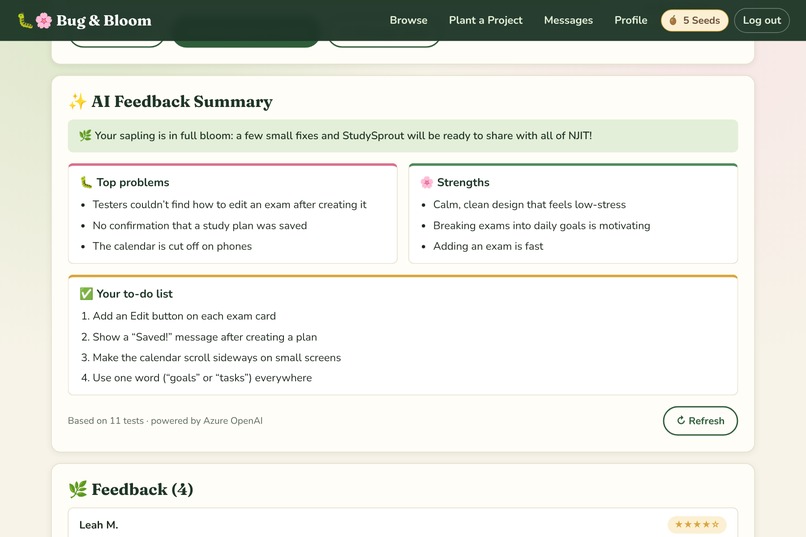Click the sparkles icon beside AI Feedback Summary
Image resolution: width=806 pixels, height=537 pixels.
tap(78, 101)
